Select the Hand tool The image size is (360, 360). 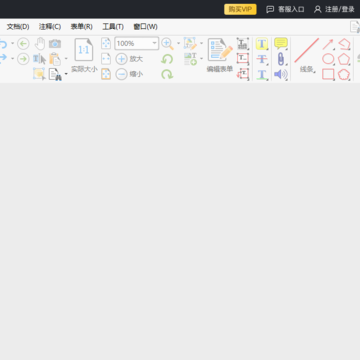40,44
